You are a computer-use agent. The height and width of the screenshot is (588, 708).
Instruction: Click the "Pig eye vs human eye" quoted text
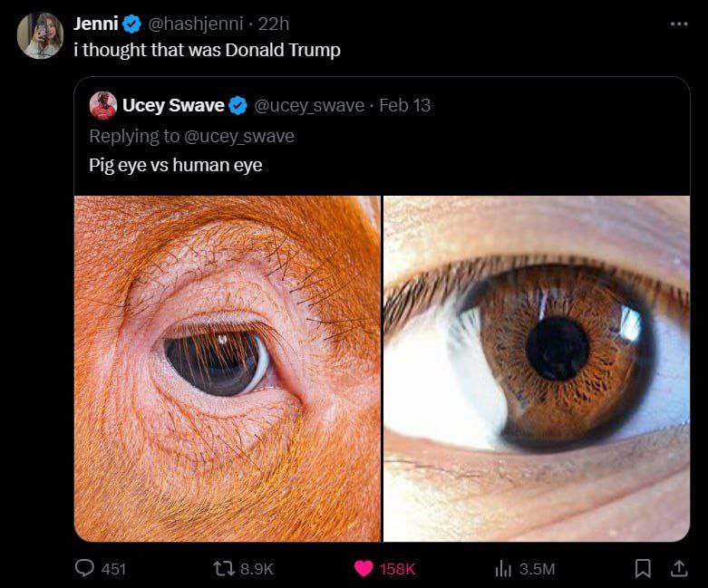coord(175,165)
